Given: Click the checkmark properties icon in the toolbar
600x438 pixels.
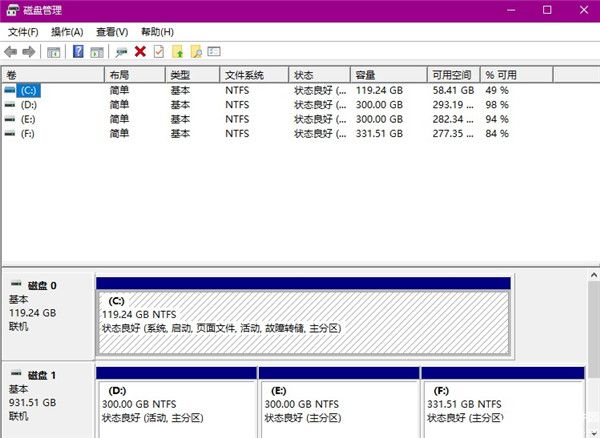Looking at the screenshot, I should tap(158, 51).
